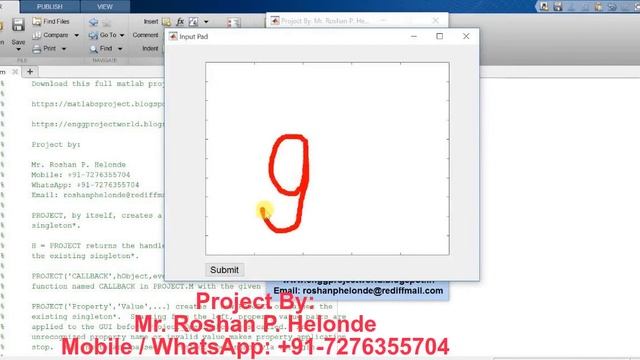Expand the Save dropdown arrow
The width and height of the screenshot is (640, 360).
point(18,49)
